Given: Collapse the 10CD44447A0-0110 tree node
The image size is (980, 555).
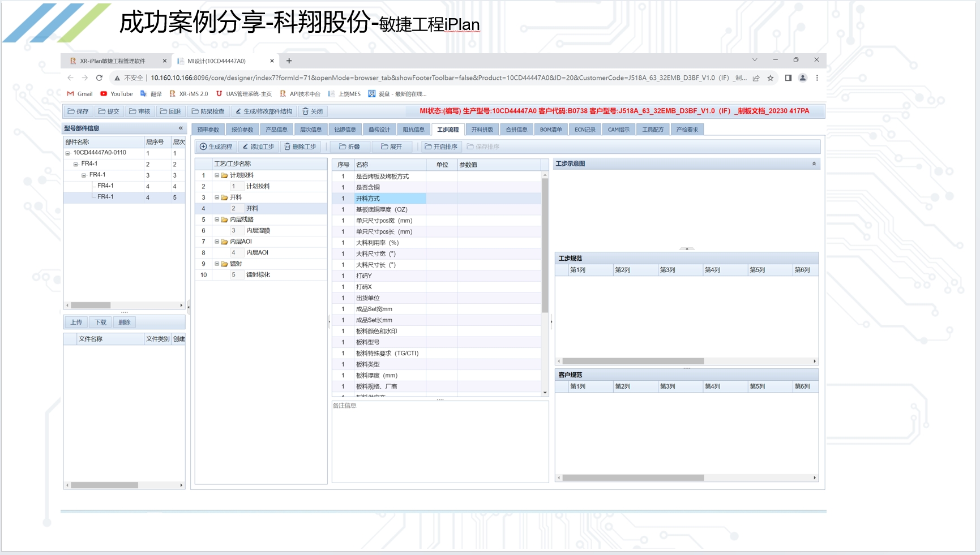Looking at the screenshot, I should point(68,153).
